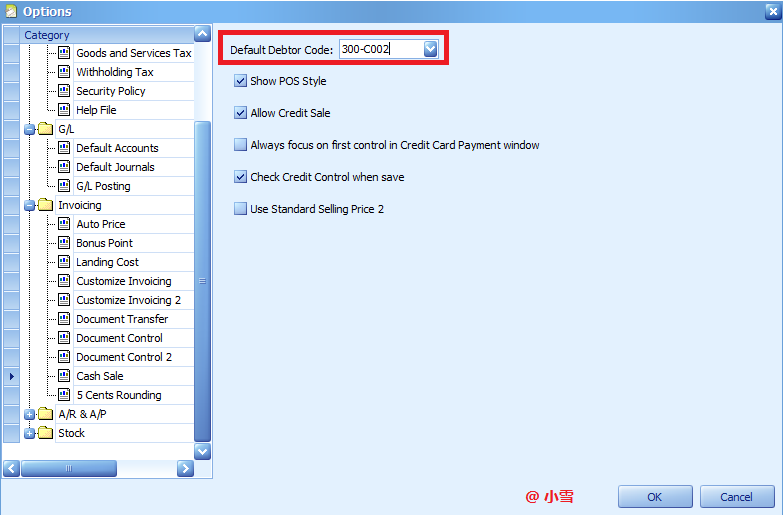Click the Security Policy item icon
783x515 pixels.
point(64,90)
